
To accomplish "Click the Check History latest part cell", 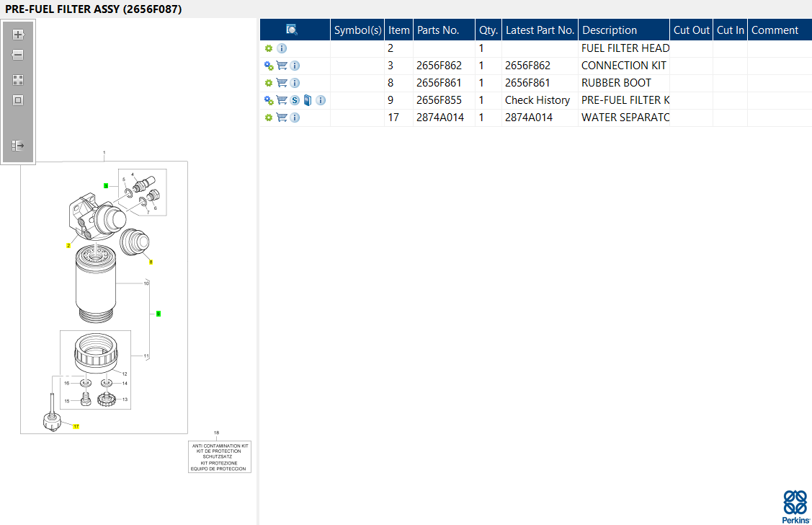I will pyautogui.click(x=540, y=100).
